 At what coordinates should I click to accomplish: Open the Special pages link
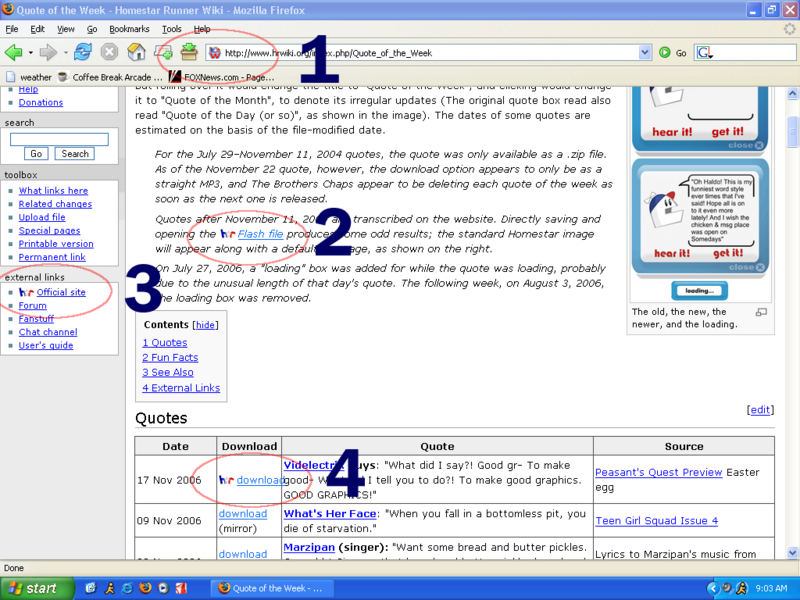click(x=49, y=231)
